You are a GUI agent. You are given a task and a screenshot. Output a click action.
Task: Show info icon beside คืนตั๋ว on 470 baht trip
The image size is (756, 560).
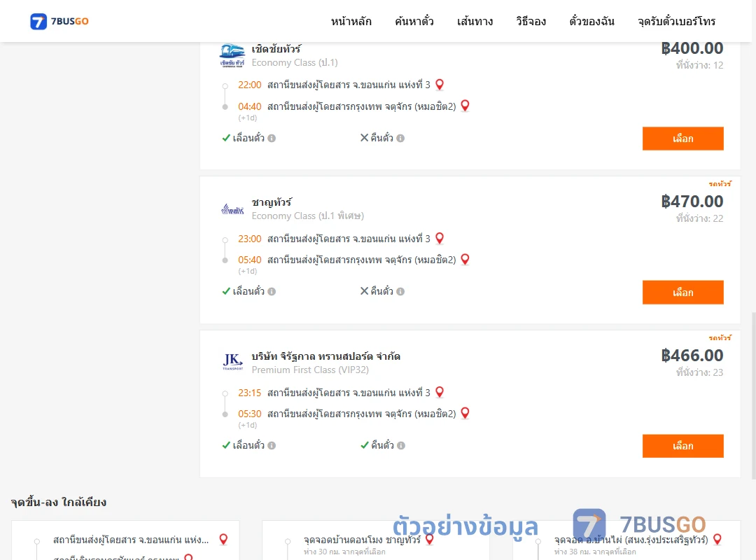point(400,291)
